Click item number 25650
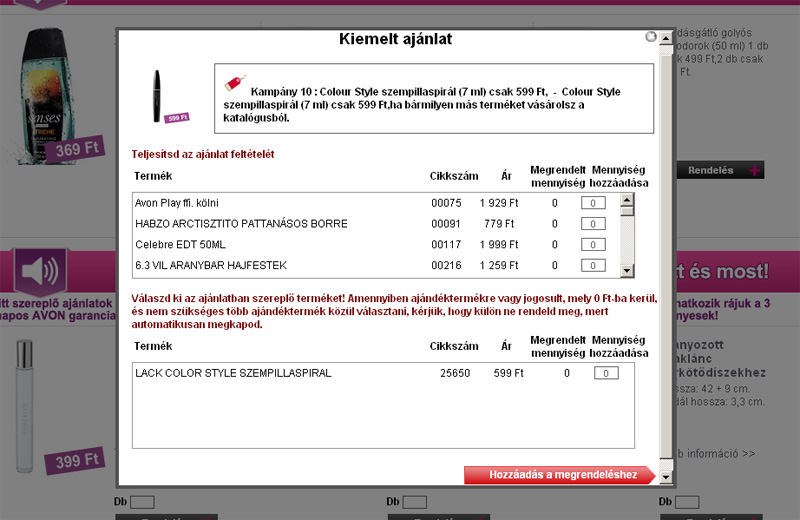800x520 pixels. (x=455, y=374)
